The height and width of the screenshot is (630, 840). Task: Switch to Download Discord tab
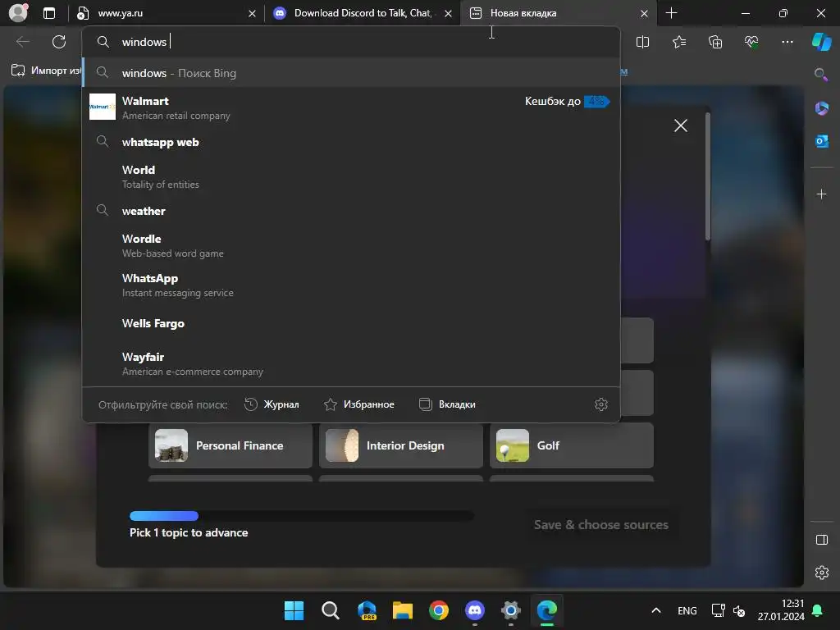tap(363, 13)
